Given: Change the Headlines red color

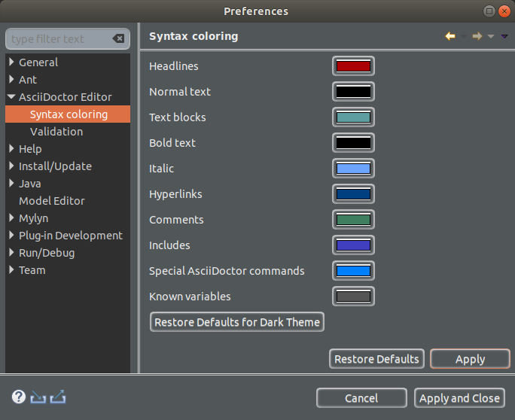Looking at the screenshot, I should (353, 66).
